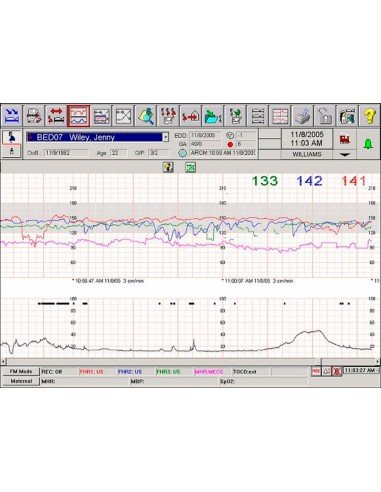Click the 11:00:07 AM strip timestamp
Viewport: 381px width, 492px height.
(x=257, y=281)
